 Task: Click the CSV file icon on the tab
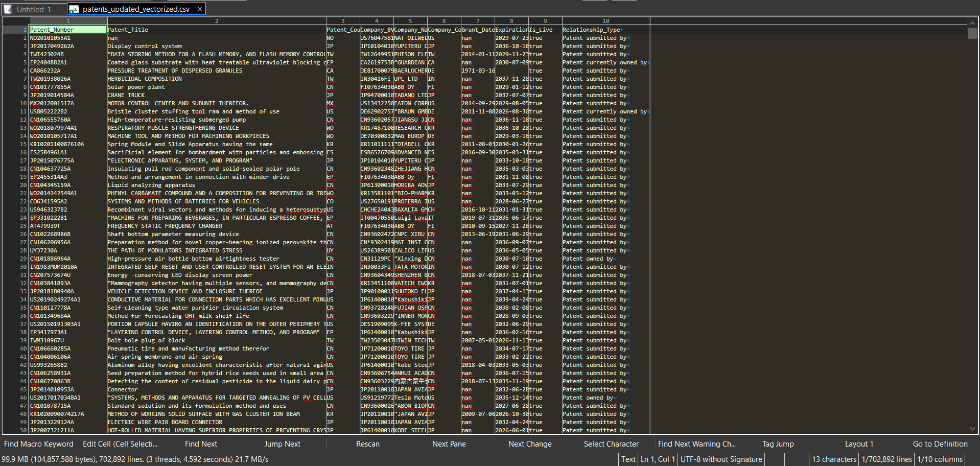point(74,9)
